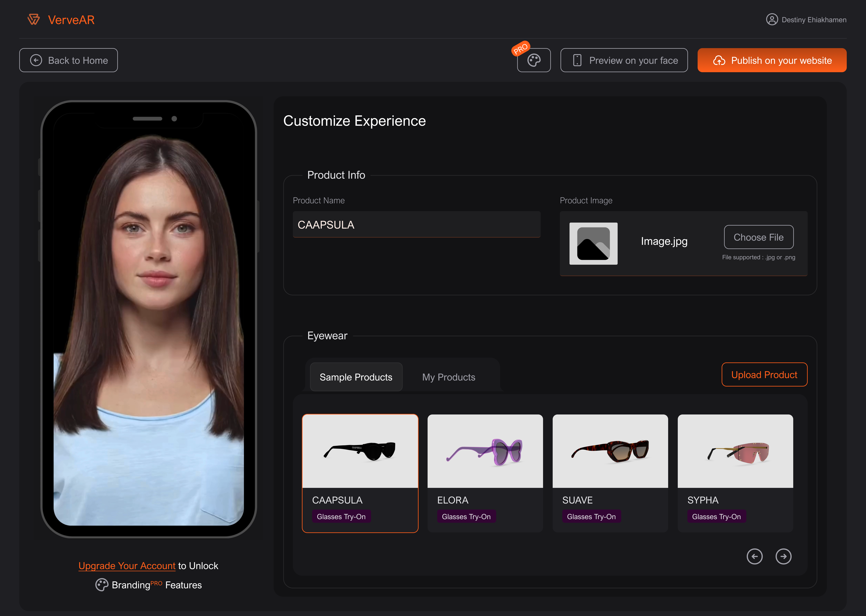Click the Glasses Try-On tag under ELORA

[x=466, y=517]
